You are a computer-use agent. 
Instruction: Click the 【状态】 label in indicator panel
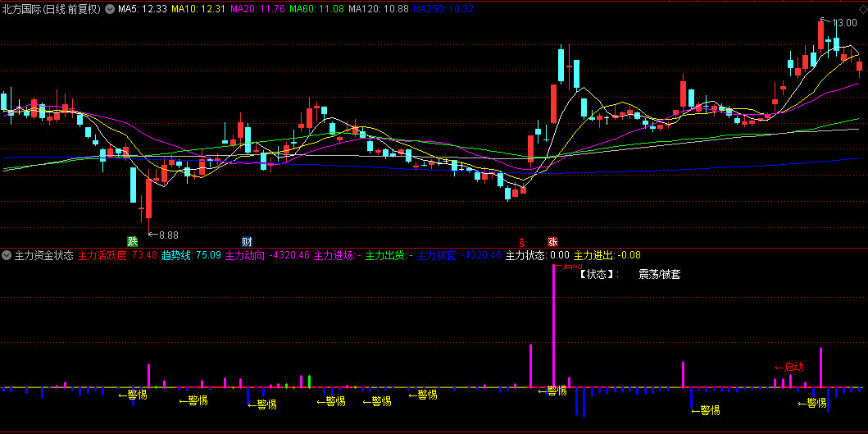(x=598, y=274)
